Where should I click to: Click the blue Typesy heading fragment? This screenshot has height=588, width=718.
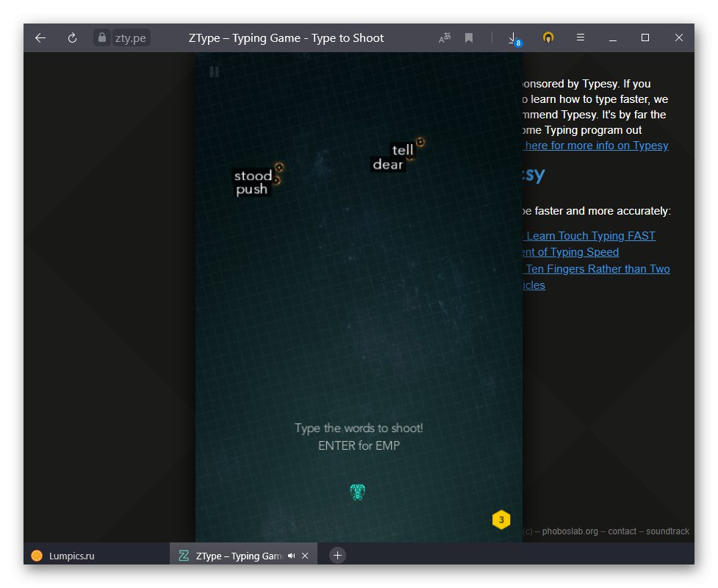534,174
